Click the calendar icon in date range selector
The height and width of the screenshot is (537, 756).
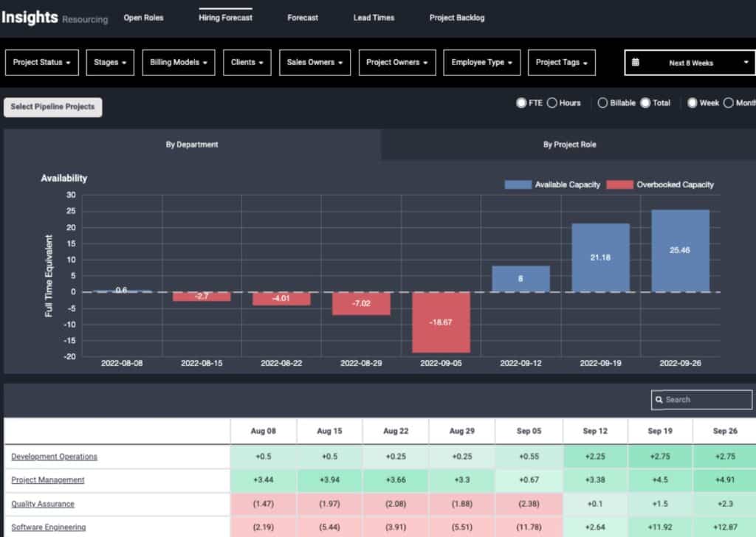635,63
